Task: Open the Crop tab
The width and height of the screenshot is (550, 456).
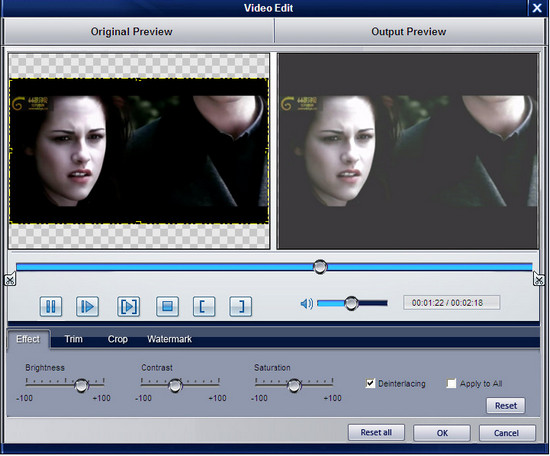Action: tap(118, 339)
